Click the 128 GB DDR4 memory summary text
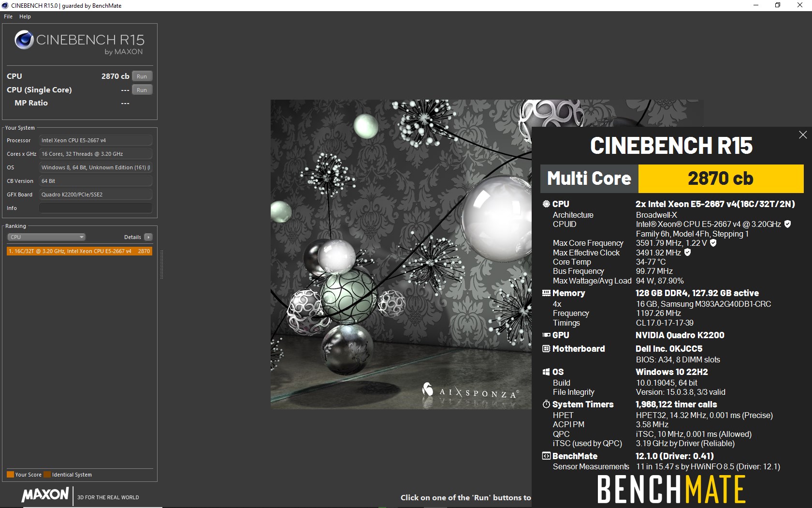Screen dimensions: 812x508 coord(697,293)
